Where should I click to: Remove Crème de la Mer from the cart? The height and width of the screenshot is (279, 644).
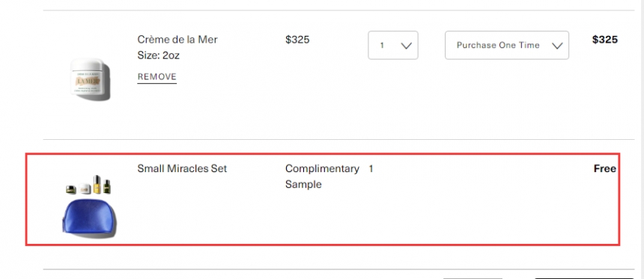pyautogui.click(x=157, y=77)
